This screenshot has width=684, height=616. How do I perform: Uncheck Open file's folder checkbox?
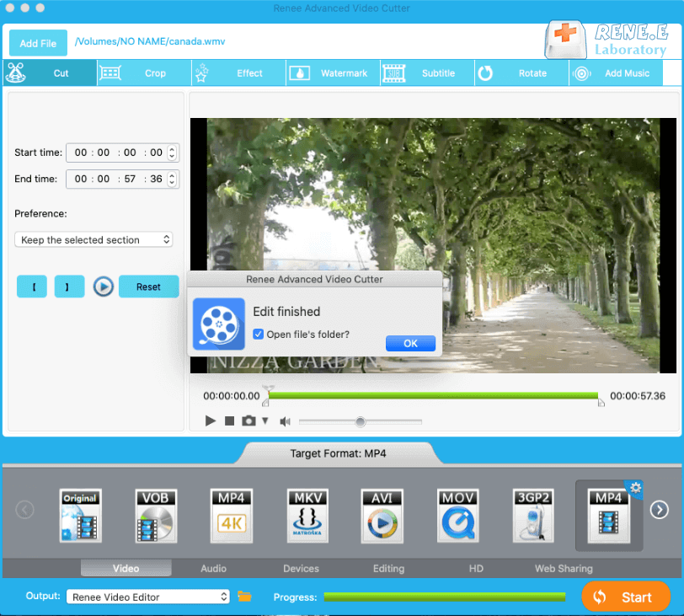259,335
